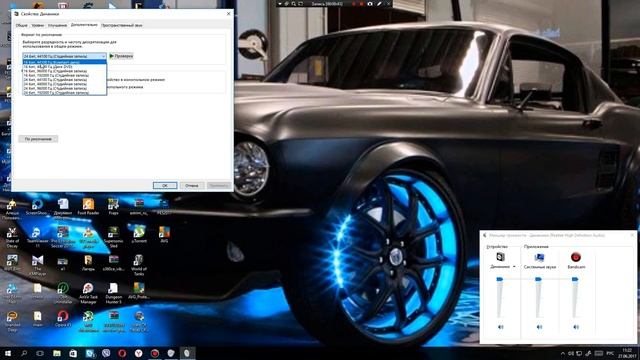Screen dimensions: 640x360
Task: Click the Системные звуки icon in mixer
Action: coord(539,257)
